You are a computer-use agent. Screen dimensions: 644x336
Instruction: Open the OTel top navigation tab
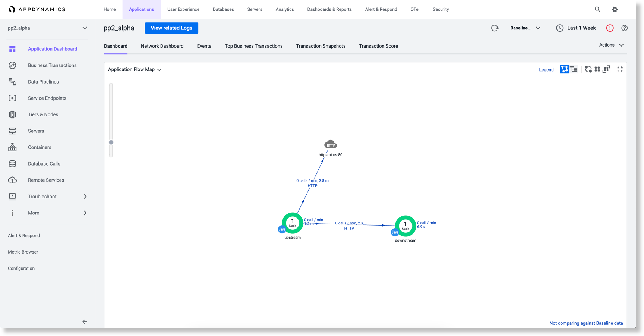click(x=415, y=9)
